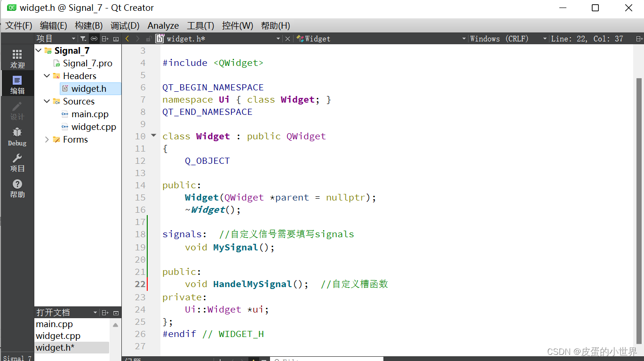Open the 控件(W) menu
The width and height of the screenshot is (644, 361).
pyautogui.click(x=238, y=25)
